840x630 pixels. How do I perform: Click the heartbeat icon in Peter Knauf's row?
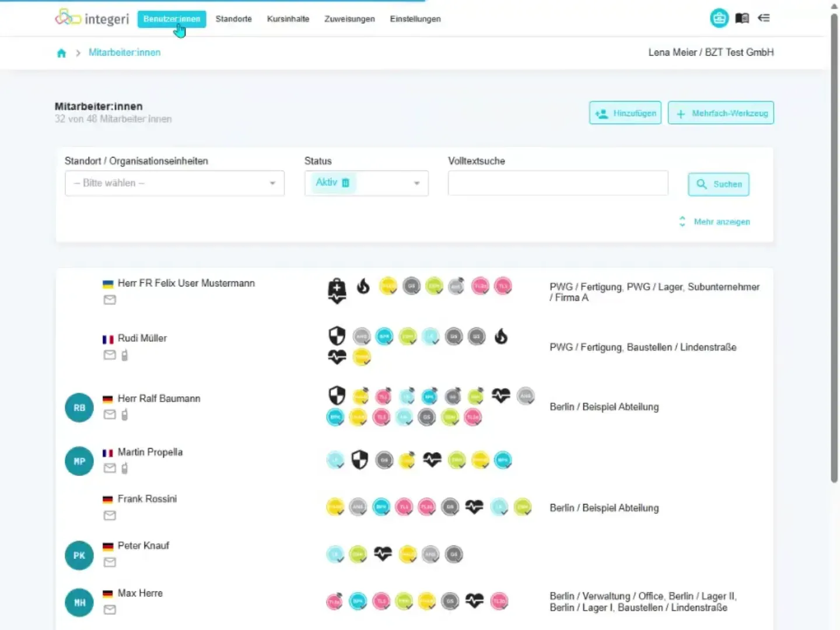point(383,553)
